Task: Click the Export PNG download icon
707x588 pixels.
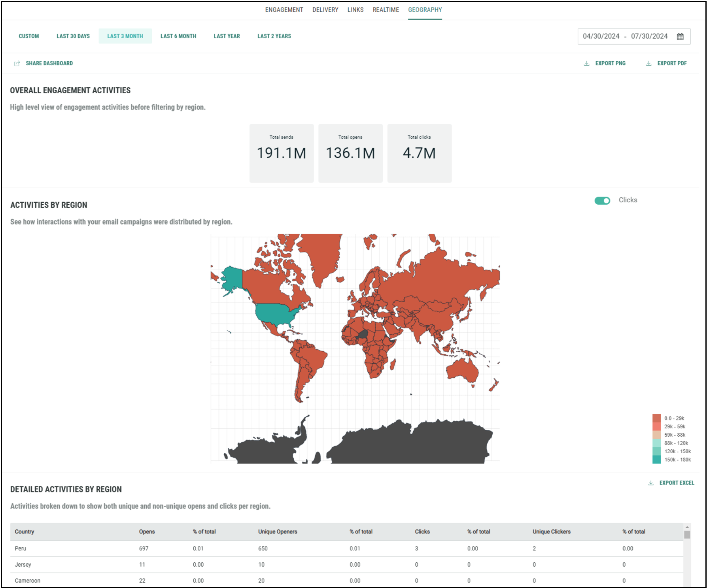Action: (x=587, y=63)
